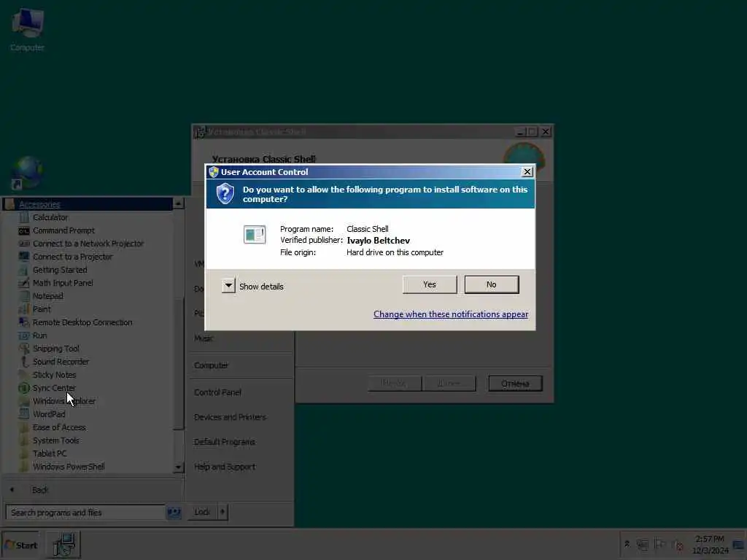Open the Computer desktop icon
Screen dimensions: 747x560
click(x=27, y=29)
